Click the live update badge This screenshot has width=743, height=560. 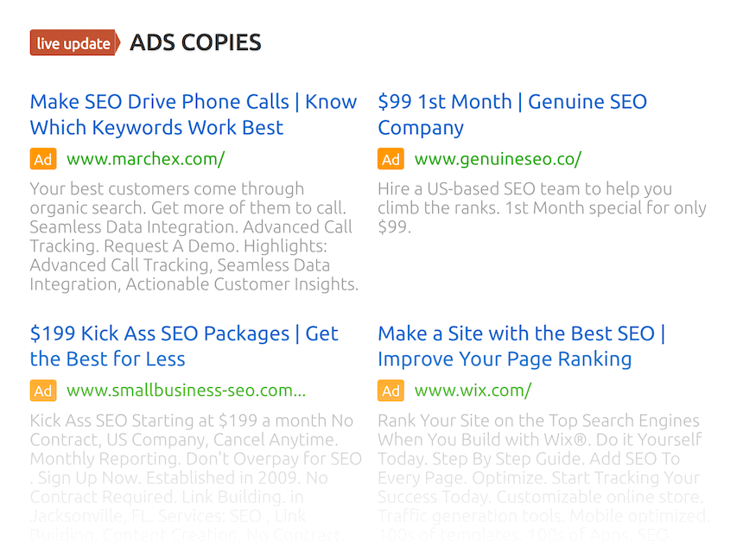pyautogui.click(x=74, y=42)
